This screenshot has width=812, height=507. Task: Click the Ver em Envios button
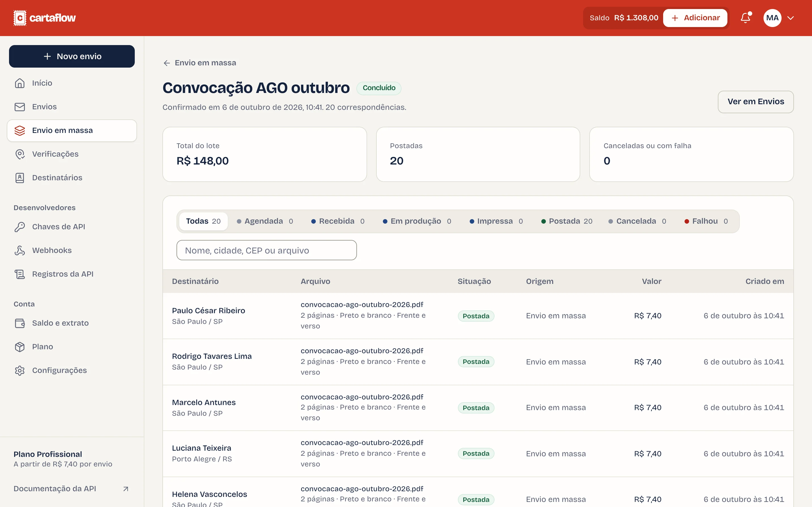click(x=756, y=102)
